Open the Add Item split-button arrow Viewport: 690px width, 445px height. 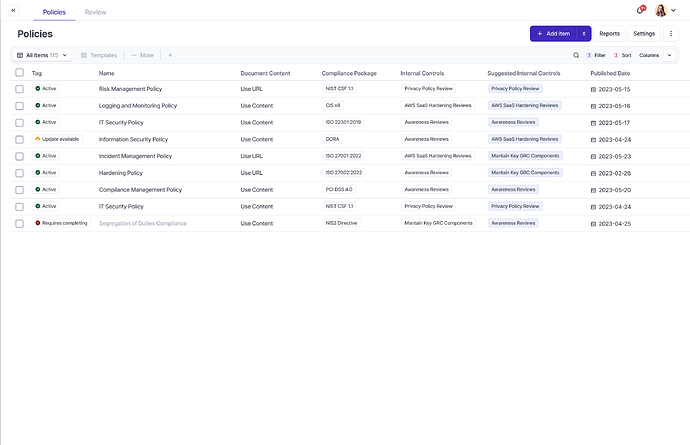[x=584, y=34]
